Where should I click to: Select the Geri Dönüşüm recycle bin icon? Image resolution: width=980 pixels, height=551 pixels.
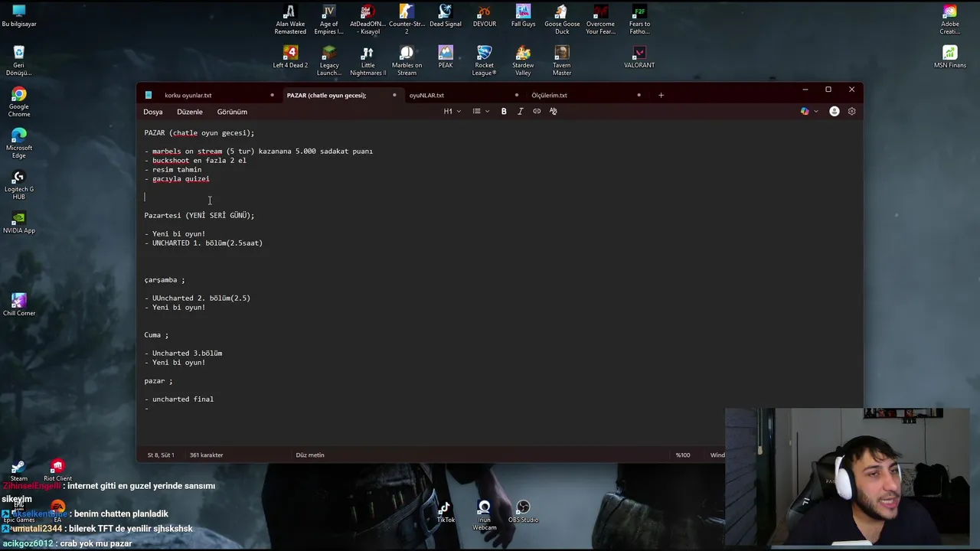pyautogui.click(x=19, y=61)
